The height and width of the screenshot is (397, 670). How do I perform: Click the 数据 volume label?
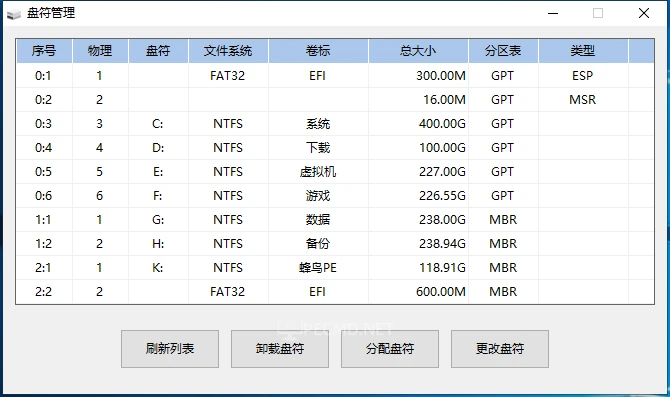318,220
